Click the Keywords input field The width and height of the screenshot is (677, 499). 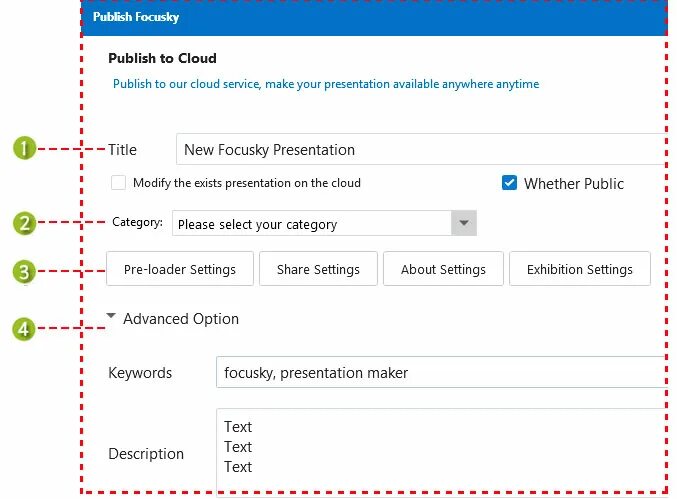(440, 372)
